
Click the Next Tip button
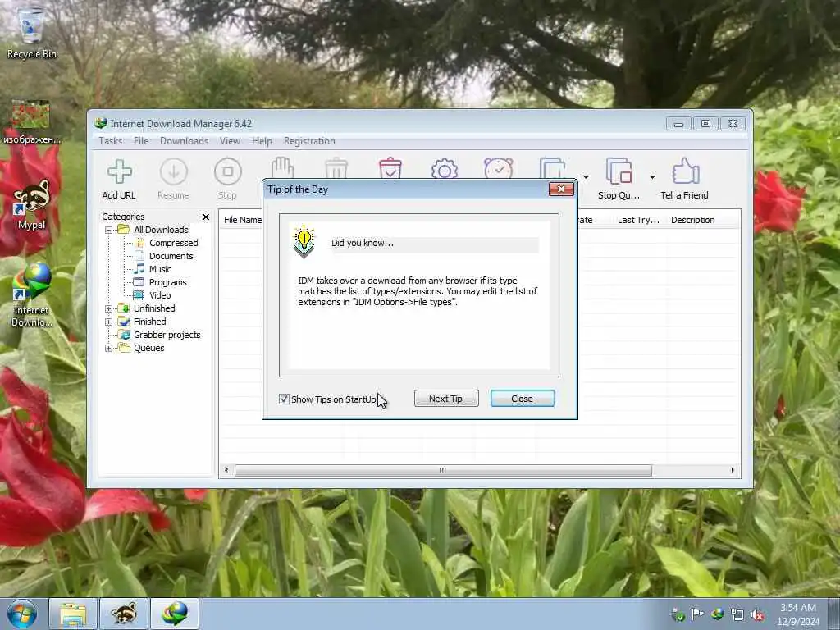[446, 399]
